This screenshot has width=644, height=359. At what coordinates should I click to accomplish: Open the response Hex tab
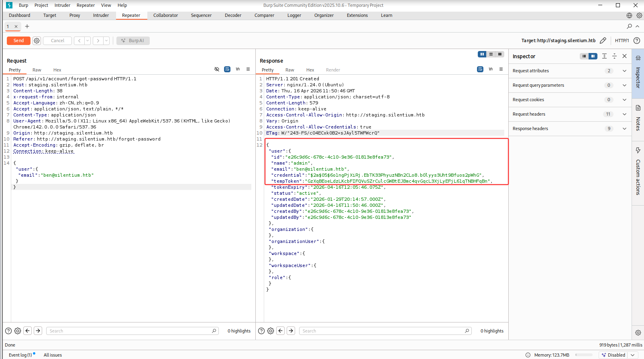(310, 70)
